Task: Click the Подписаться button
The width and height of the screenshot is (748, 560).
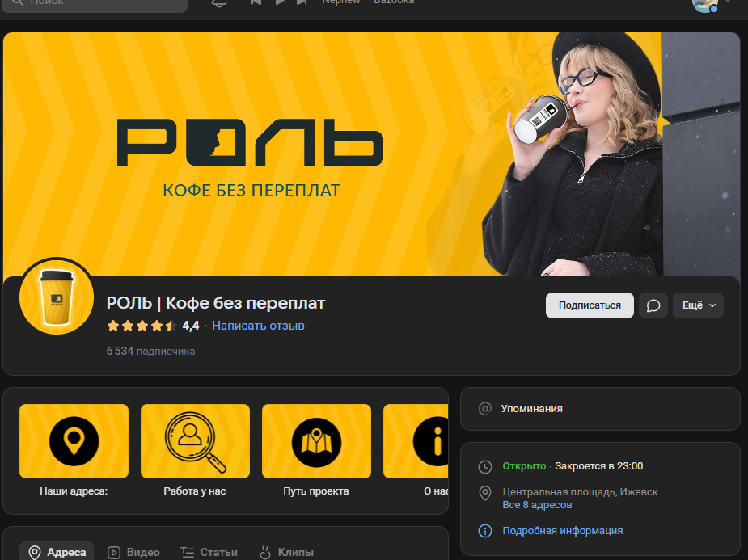Action: tap(590, 305)
